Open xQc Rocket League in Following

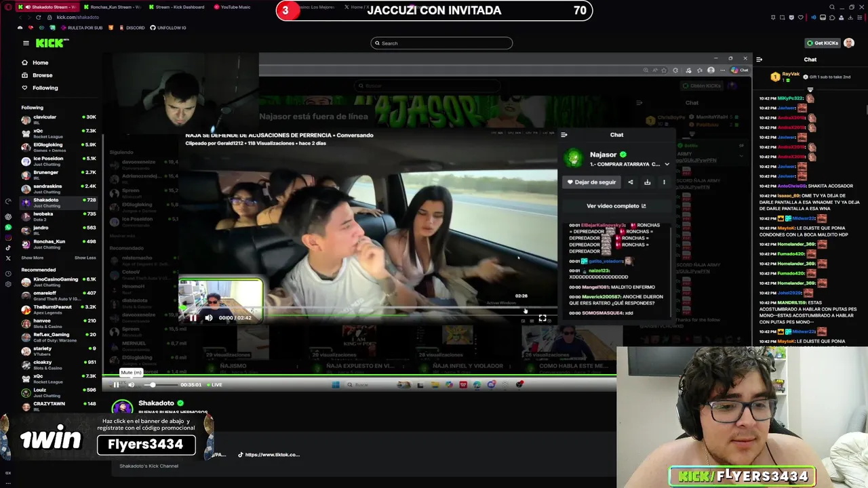click(58, 133)
